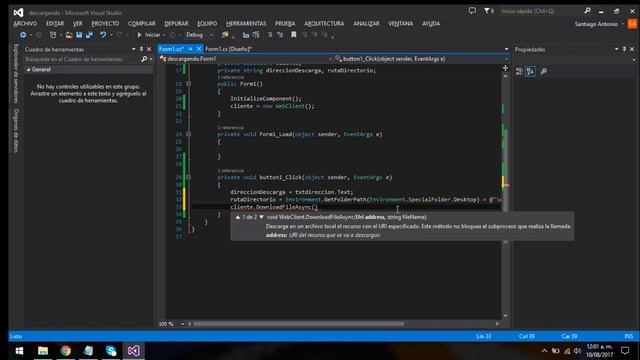Click the Save All icon

89,35
